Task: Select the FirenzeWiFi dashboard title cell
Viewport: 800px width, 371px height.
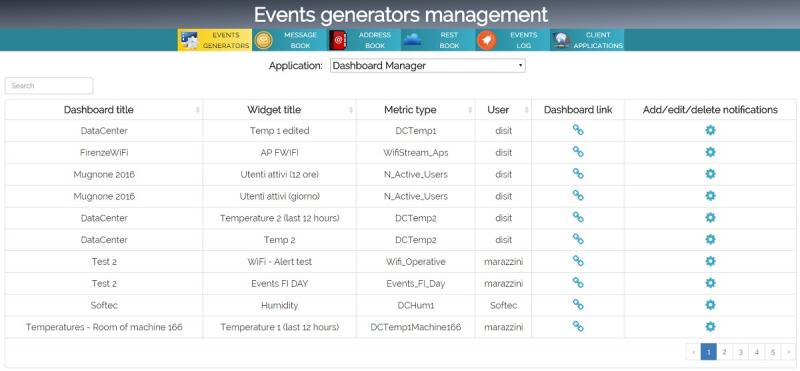Action: tap(104, 152)
